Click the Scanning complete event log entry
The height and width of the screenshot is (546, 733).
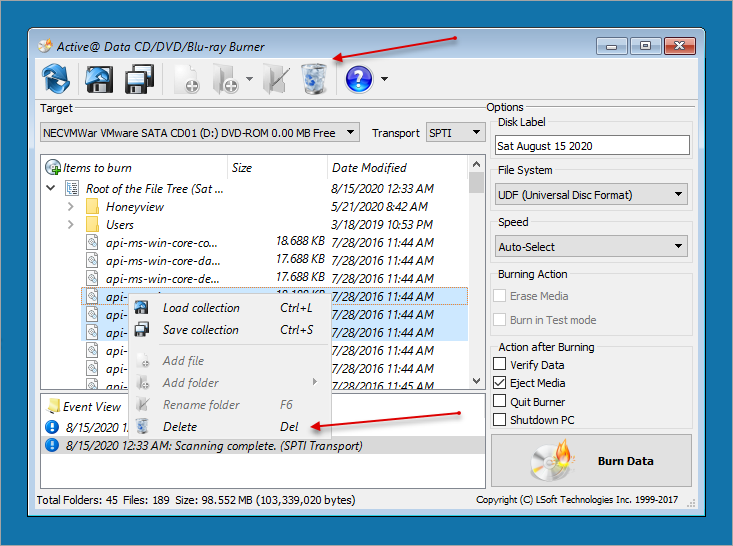click(x=263, y=445)
